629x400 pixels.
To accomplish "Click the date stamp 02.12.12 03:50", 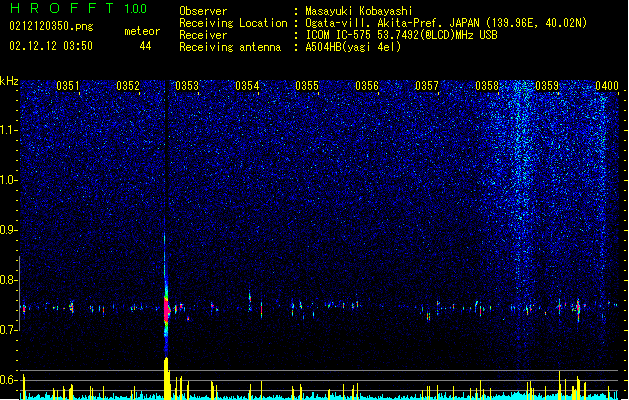I will pyautogui.click(x=51, y=45).
